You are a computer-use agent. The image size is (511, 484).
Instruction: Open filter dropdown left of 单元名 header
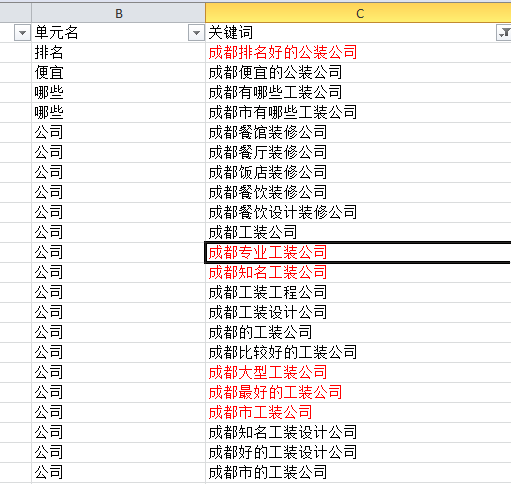point(22,33)
